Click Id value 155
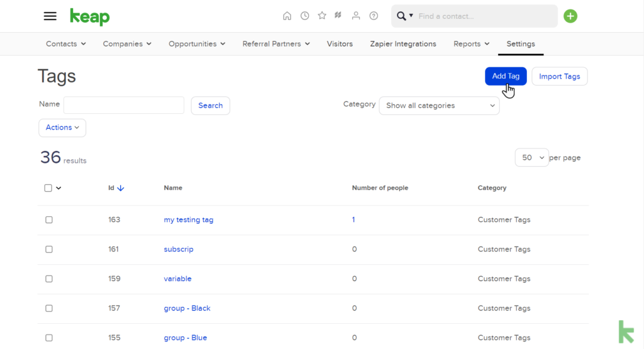This screenshot has height=349, width=644. click(114, 338)
